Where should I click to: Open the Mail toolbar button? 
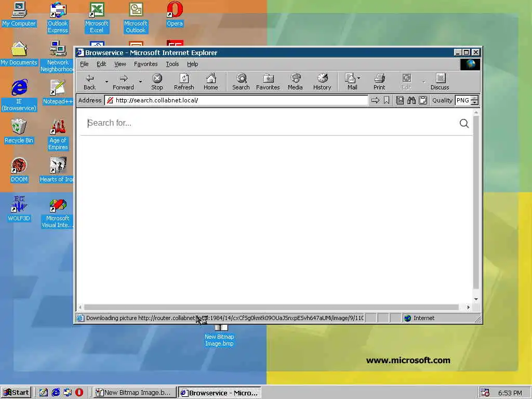pos(351,82)
